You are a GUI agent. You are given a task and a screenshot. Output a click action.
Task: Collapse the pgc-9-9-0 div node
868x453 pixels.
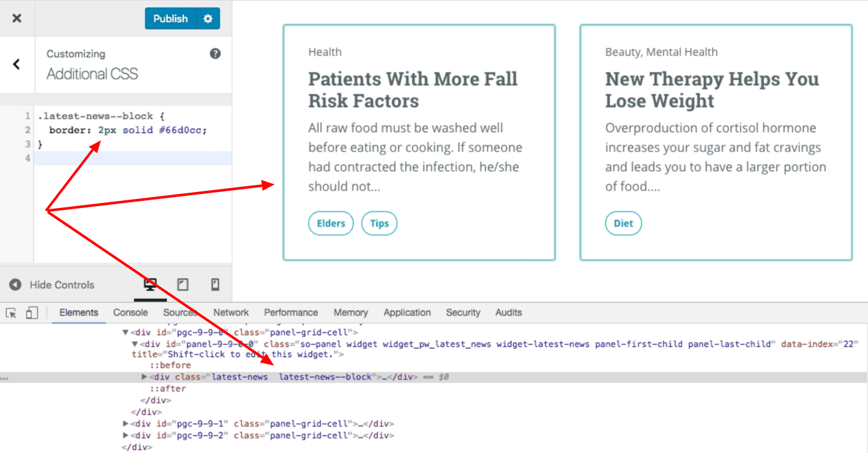click(126, 332)
